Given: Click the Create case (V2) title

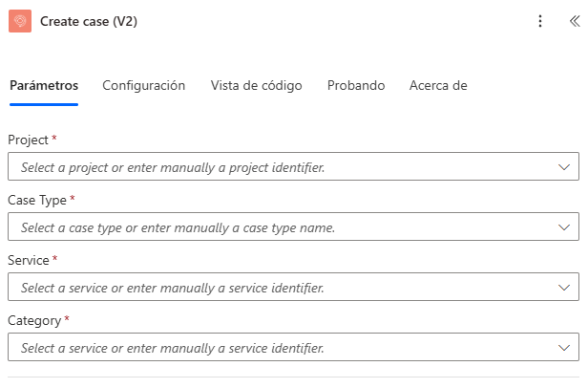Looking at the screenshot, I should click(89, 22).
